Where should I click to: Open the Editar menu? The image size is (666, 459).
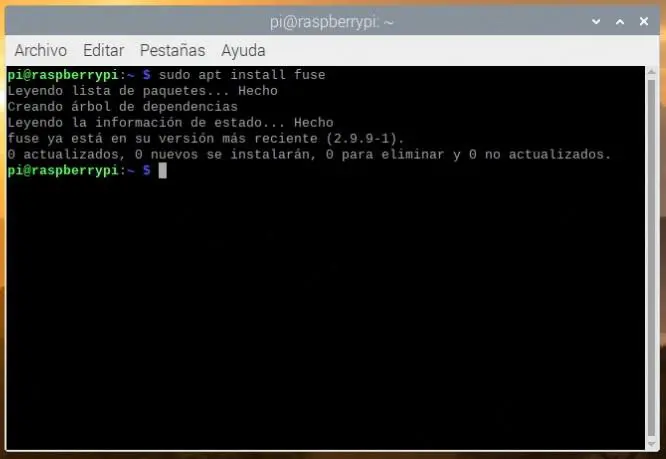[x=104, y=51]
